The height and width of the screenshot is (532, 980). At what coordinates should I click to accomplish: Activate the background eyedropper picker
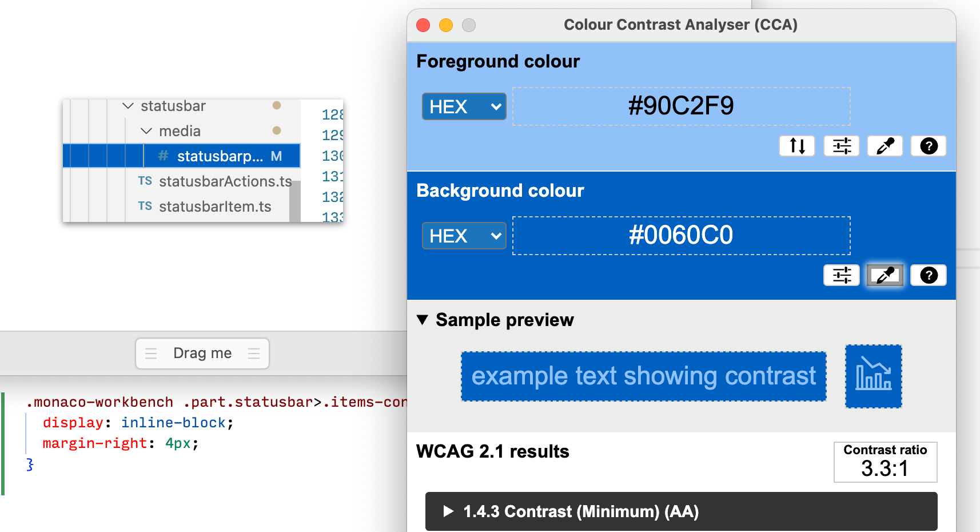[x=885, y=275]
